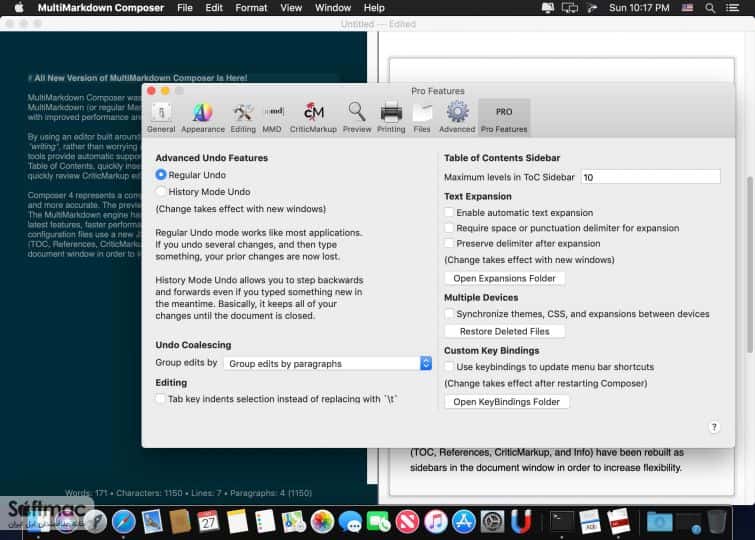Viewport: 755px width, 540px height.
Task: Open the Appearance preferences pane
Action: [203, 118]
